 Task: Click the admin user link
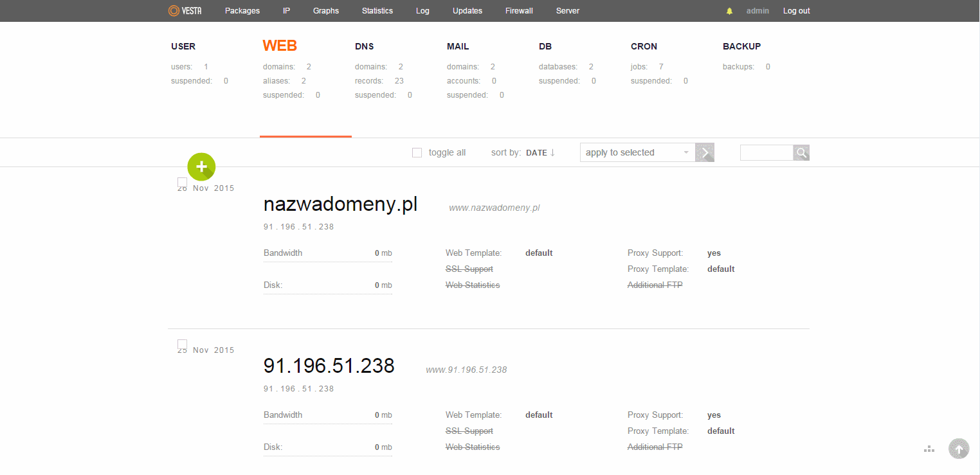[758, 11]
